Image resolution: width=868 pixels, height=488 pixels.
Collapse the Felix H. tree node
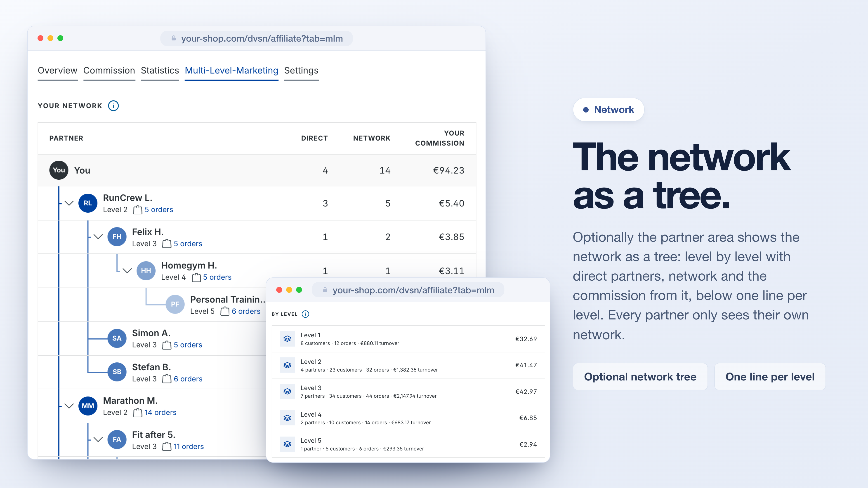coord(98,237)
